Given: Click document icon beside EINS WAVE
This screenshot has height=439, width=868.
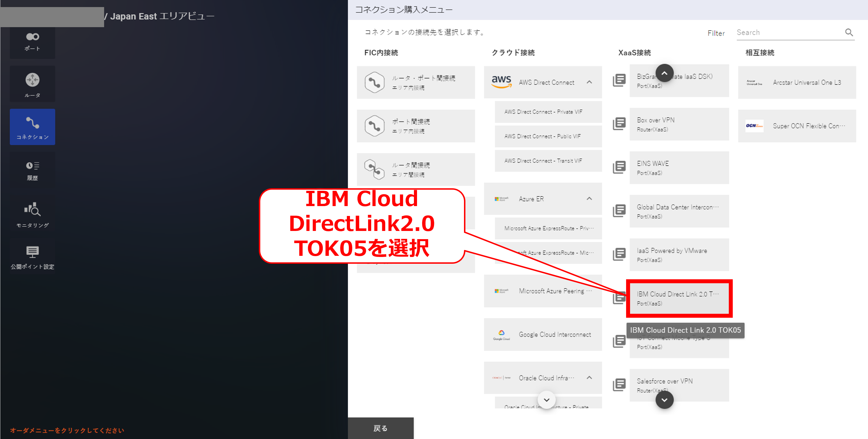Looking at the screenshot, I should (x=619, y=167).
